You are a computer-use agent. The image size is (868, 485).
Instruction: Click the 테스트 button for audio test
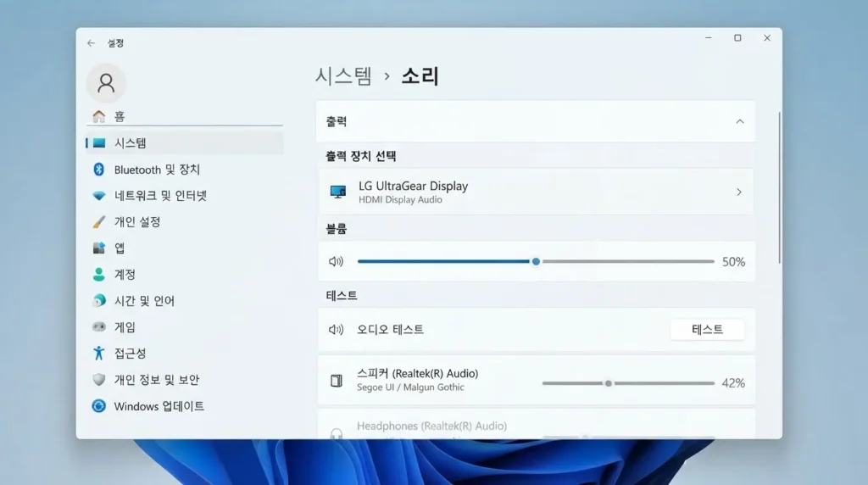pyautogui.click(x=707, y=330)
